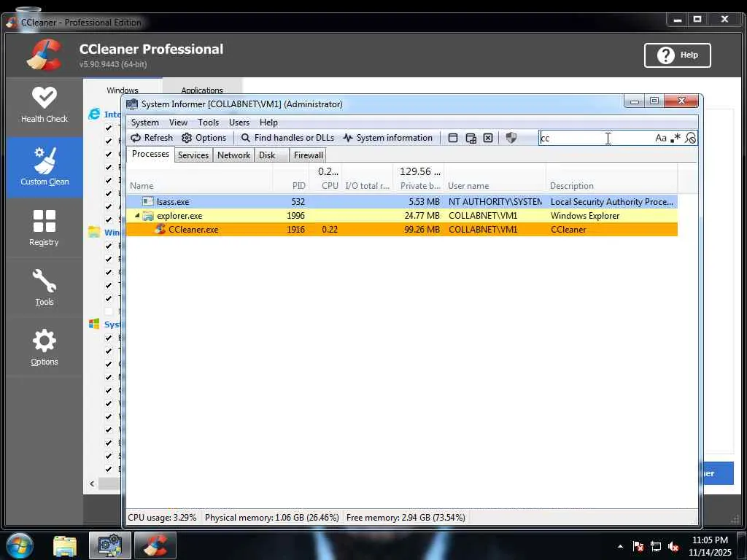Click the CCleaner logo in header
The height and width of the screenshot is (560, 747).
point(44,55)
